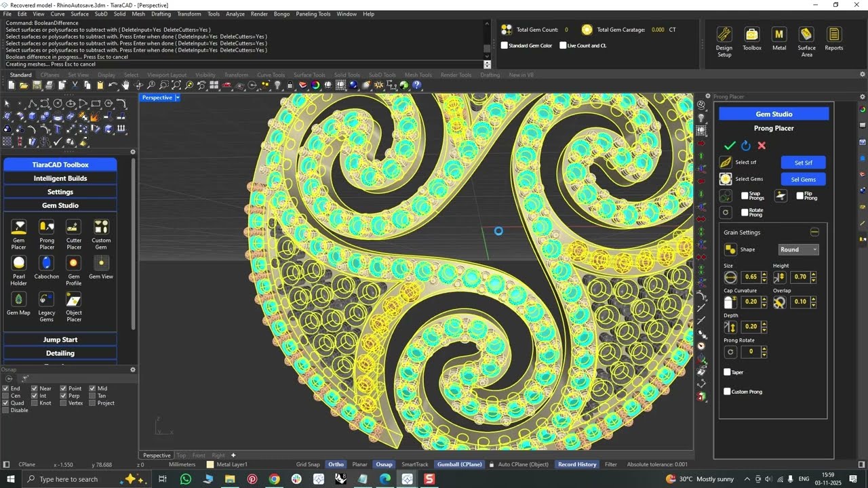Viewport: 868px width, 488px height.
Task: Open the Paneling Tools menu
Action: pos(313,14)
